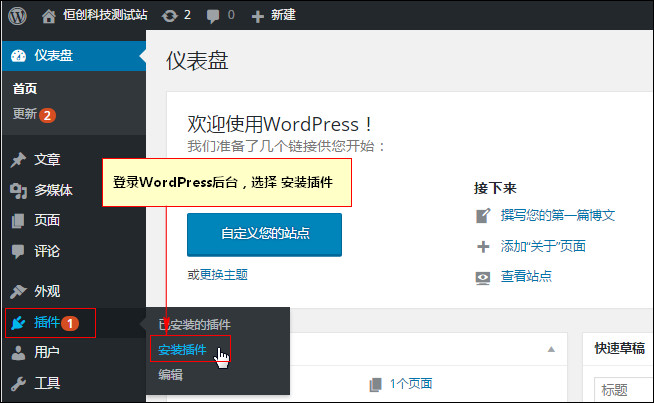Click the 评论 comment bubble icon in sidebar
The width and height of the screenshot is (654, 403).
(18, 252)
